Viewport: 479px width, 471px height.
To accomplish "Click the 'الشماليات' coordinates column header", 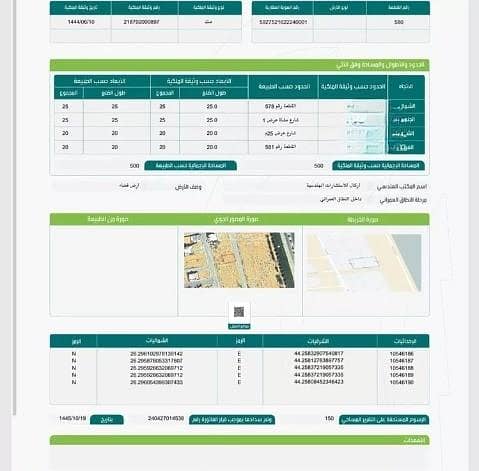I will pos(157,341).
